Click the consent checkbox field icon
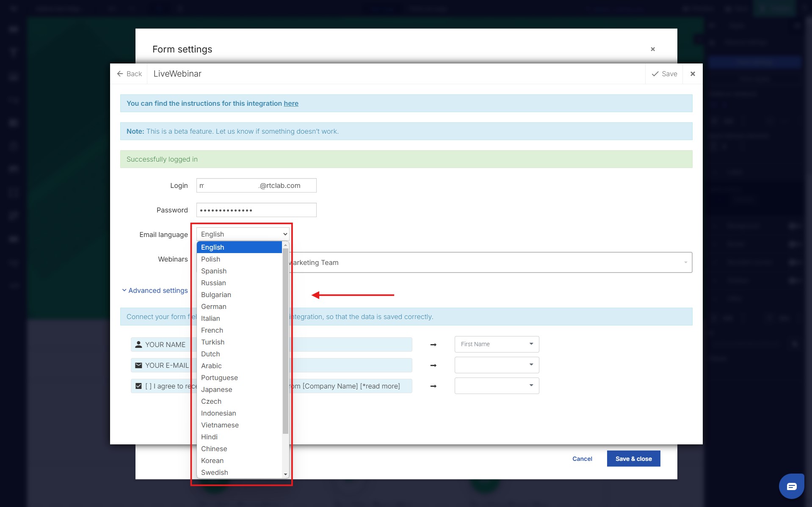Screen dimensions: 812x507 (x=138, y=386)
